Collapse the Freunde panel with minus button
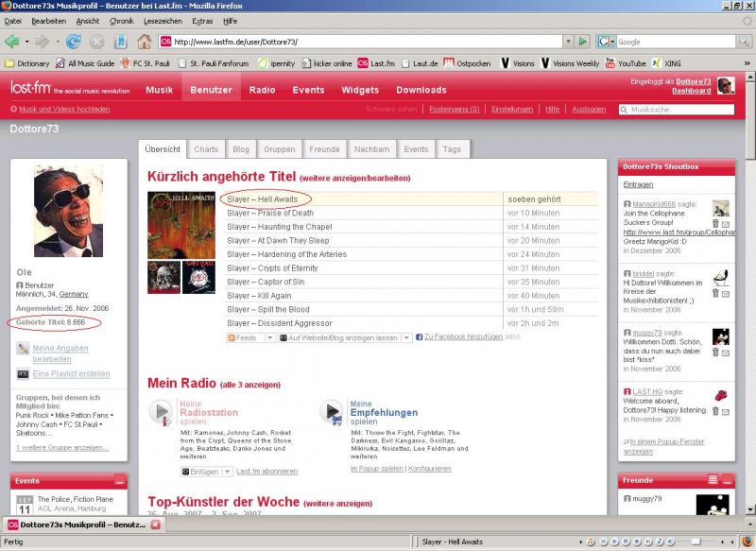756x551 pixels. click(x=728, y=480)
